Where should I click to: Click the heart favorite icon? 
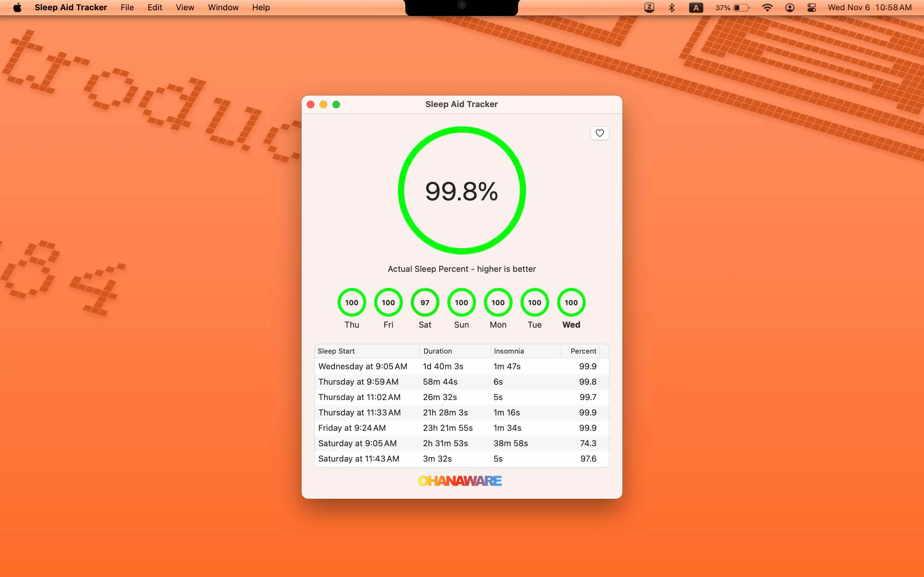click(x=599, y=133)
